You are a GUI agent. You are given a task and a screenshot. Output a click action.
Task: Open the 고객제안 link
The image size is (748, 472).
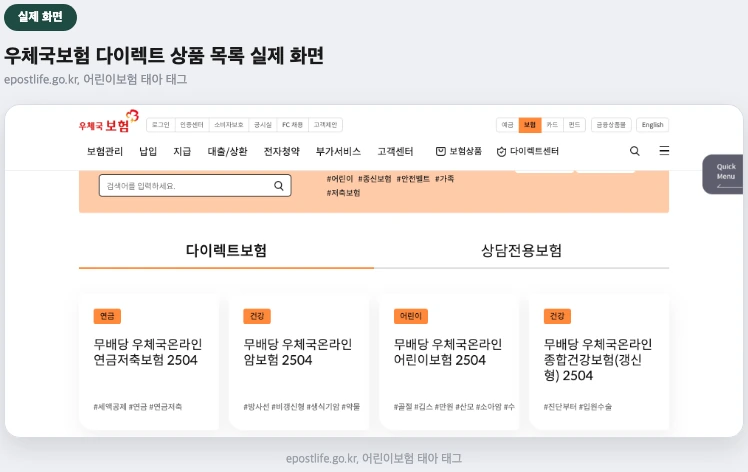click(x=325, y=125)
